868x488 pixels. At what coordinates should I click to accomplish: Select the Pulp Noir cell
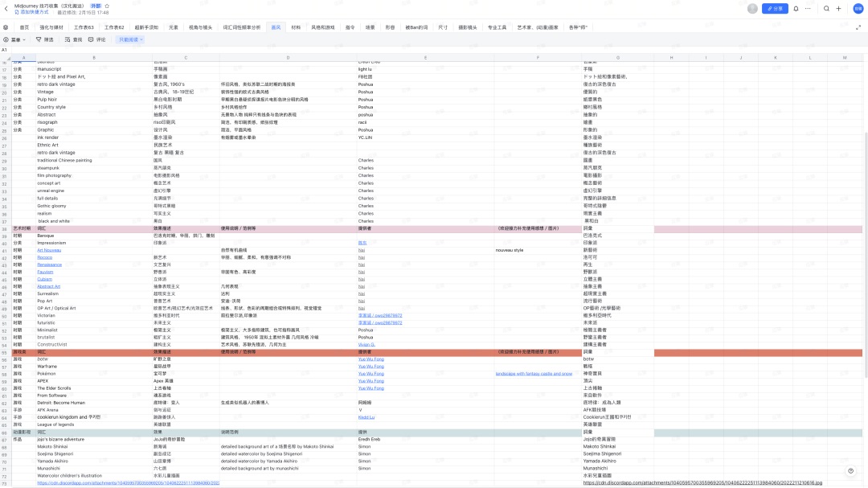click(94, 100)
